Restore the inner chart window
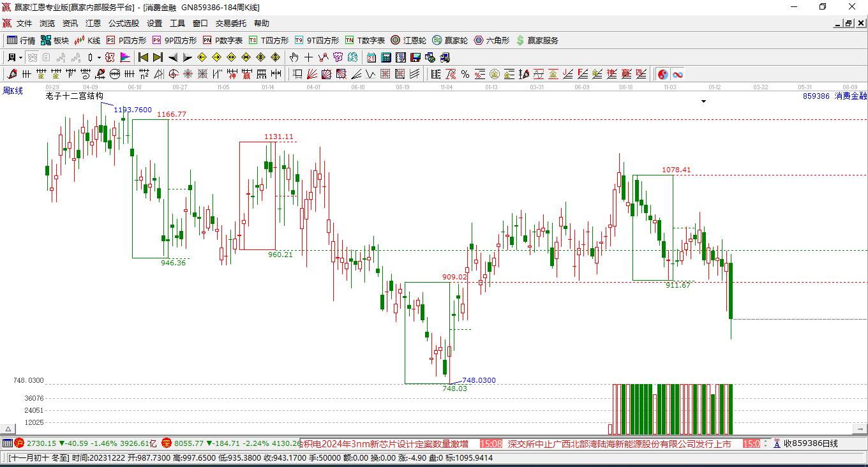 tap(848, 24)
